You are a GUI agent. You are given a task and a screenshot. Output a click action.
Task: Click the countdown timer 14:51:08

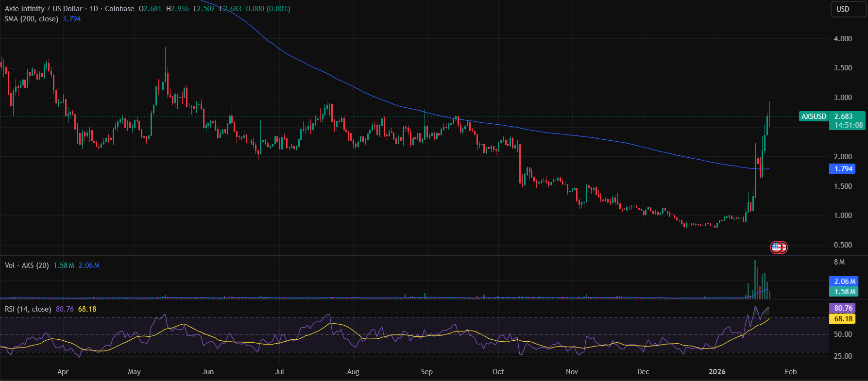click(x=849, y=125)
